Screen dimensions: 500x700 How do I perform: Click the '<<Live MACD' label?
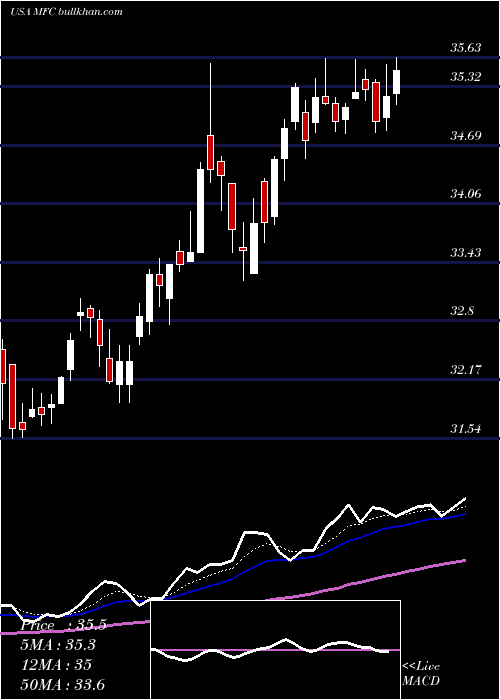[x=421, y=673]
